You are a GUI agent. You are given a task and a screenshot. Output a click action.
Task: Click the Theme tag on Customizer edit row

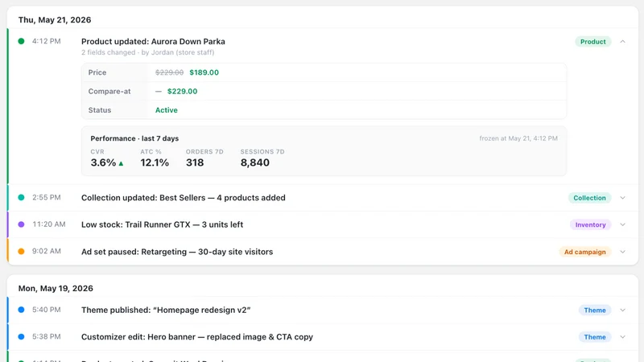595,337
